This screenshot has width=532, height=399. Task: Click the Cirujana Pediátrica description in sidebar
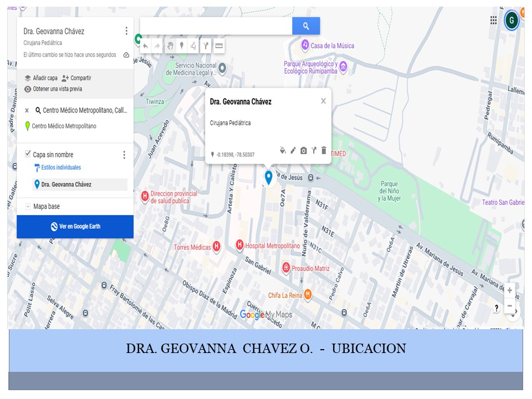coord(43,43)
